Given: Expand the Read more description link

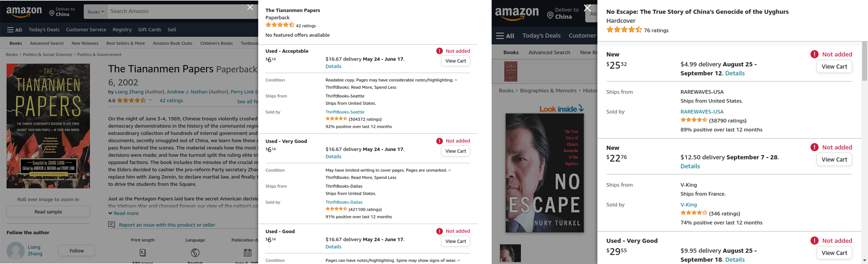Looking at the screenshot, I should click(123, 213).
